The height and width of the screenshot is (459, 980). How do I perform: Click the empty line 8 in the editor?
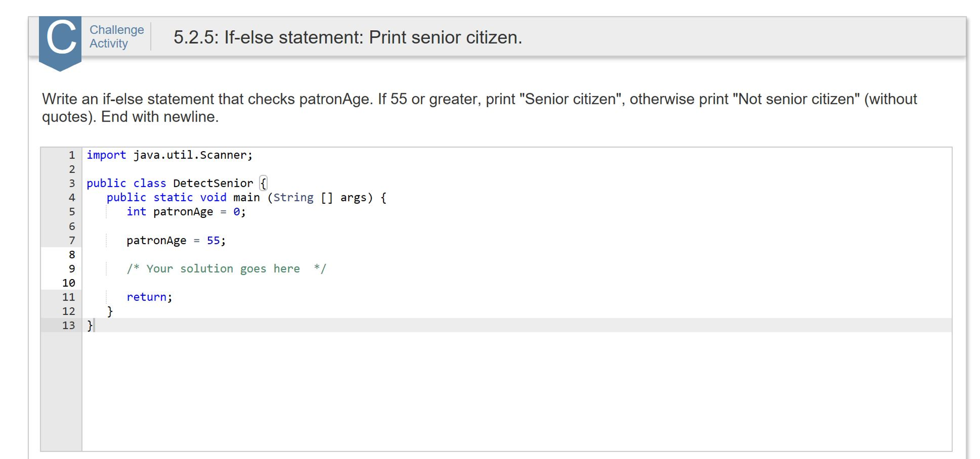[x=192, y=254]
